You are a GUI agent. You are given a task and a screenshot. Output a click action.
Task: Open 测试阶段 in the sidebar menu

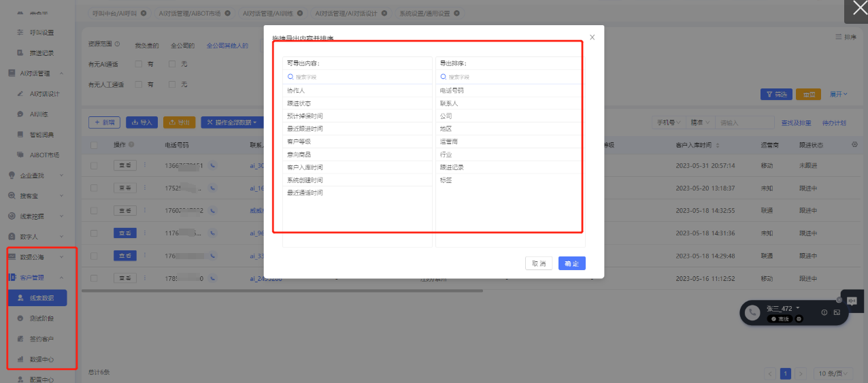[x=41, y=318]
